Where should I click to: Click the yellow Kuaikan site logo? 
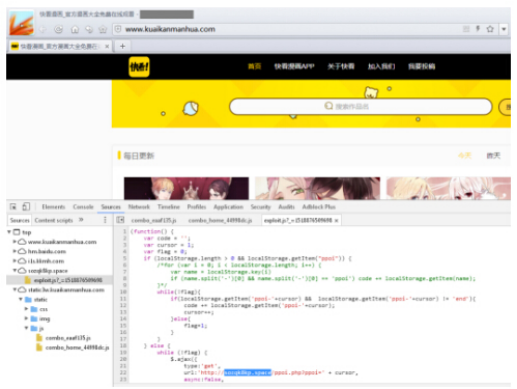(x=139, y=67)
